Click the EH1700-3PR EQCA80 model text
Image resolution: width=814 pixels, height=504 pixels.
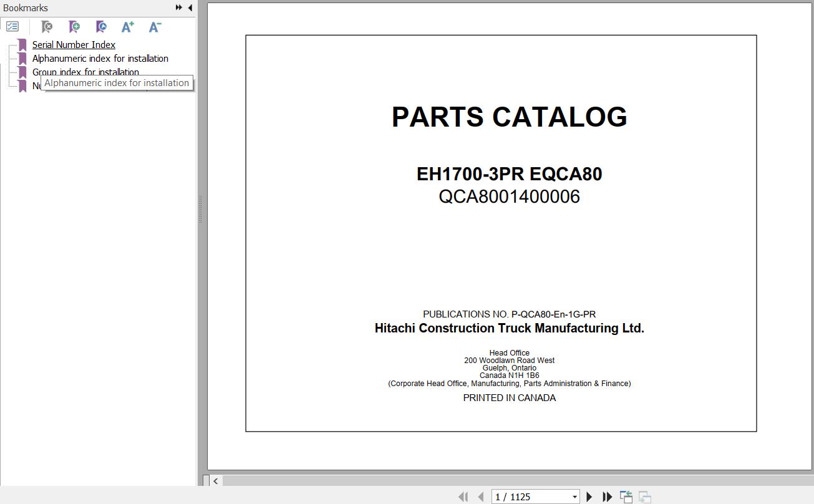click(509, 174)
